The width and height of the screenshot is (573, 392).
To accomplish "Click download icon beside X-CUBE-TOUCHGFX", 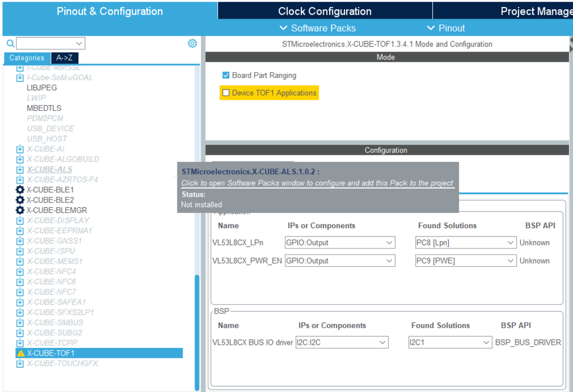I will 20,363.
